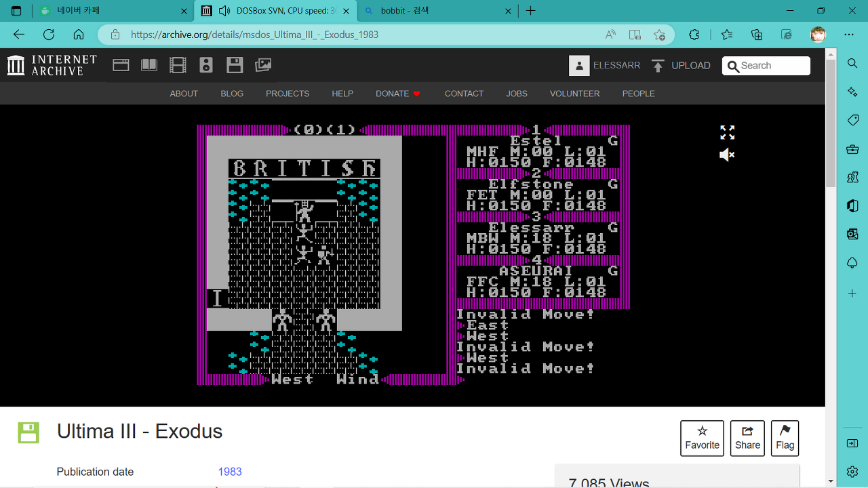Open the Software floppy icon
Screen dimensions: 868x488
(235, 65)
